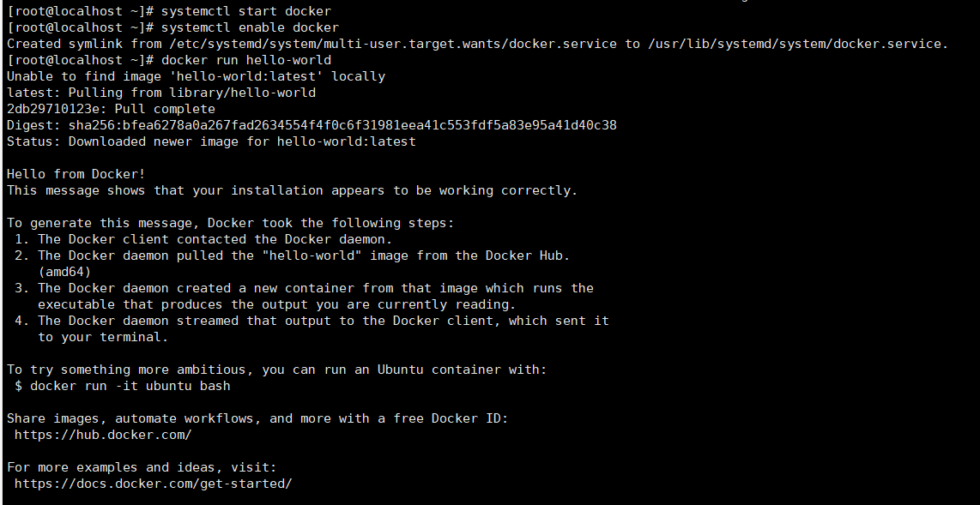Open the hub.docker.com link

pos(103,435)
